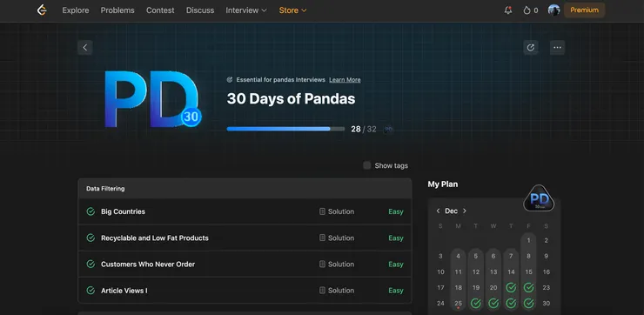Click the LeetCode logo icon
The image size is (644, 315).
42,10
